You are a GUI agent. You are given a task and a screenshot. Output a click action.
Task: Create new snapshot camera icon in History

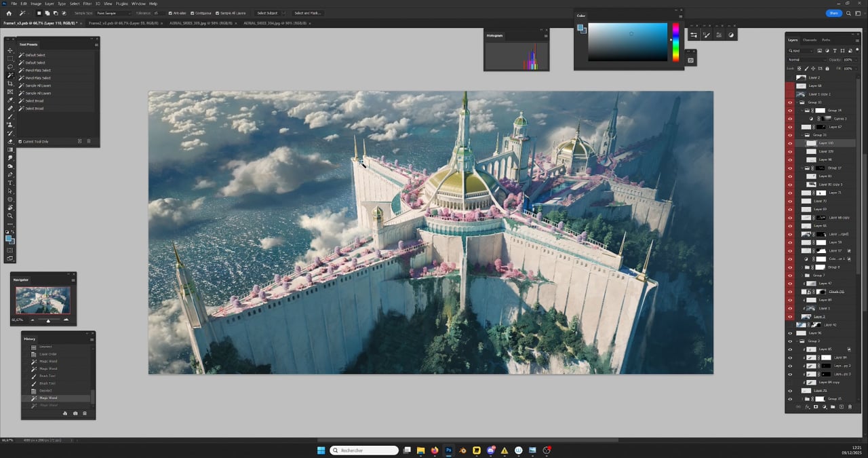pyautogui.click(x=75, y=413)
